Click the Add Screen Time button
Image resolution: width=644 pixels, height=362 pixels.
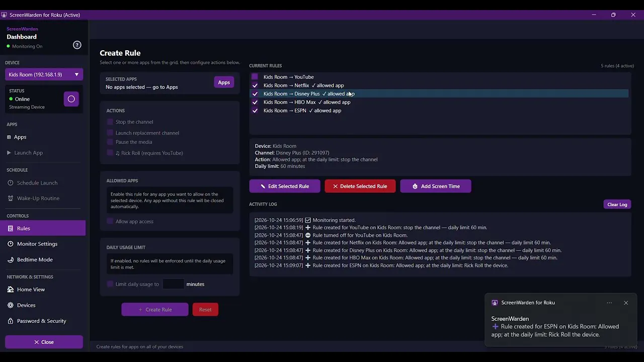point(436,186)
